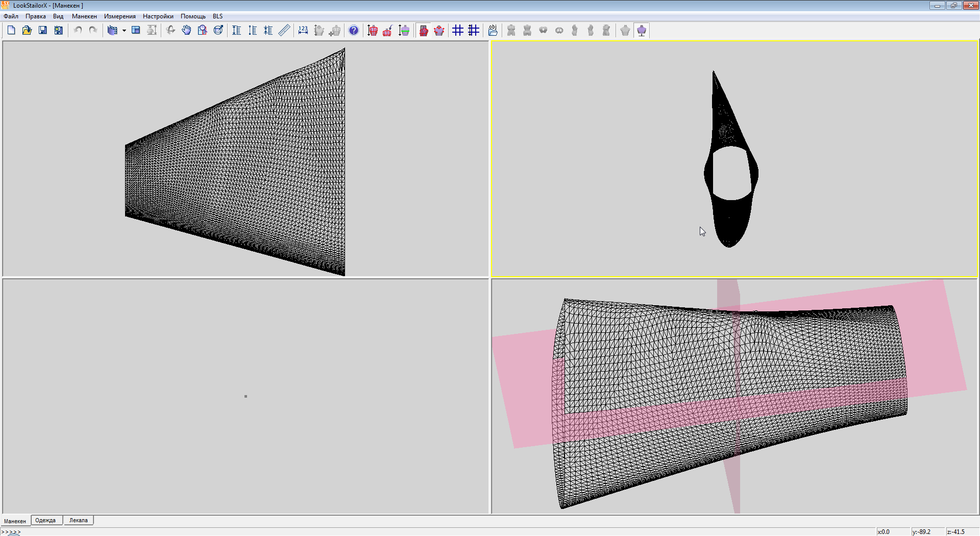This screenshot has width=980, height=536.
Task: Click the four-pane layout toolbar button
Action: [136, 31]
